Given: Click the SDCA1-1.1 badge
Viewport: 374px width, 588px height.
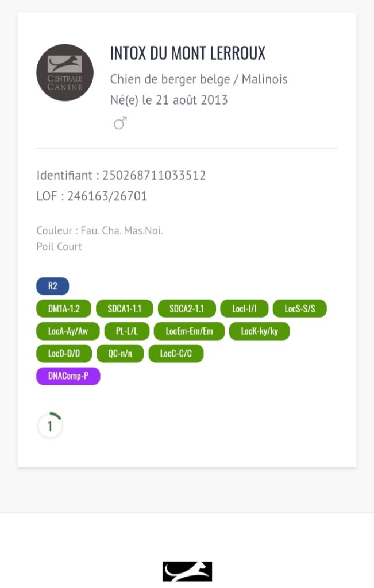Looking at the screenshot, I should 124,308.
